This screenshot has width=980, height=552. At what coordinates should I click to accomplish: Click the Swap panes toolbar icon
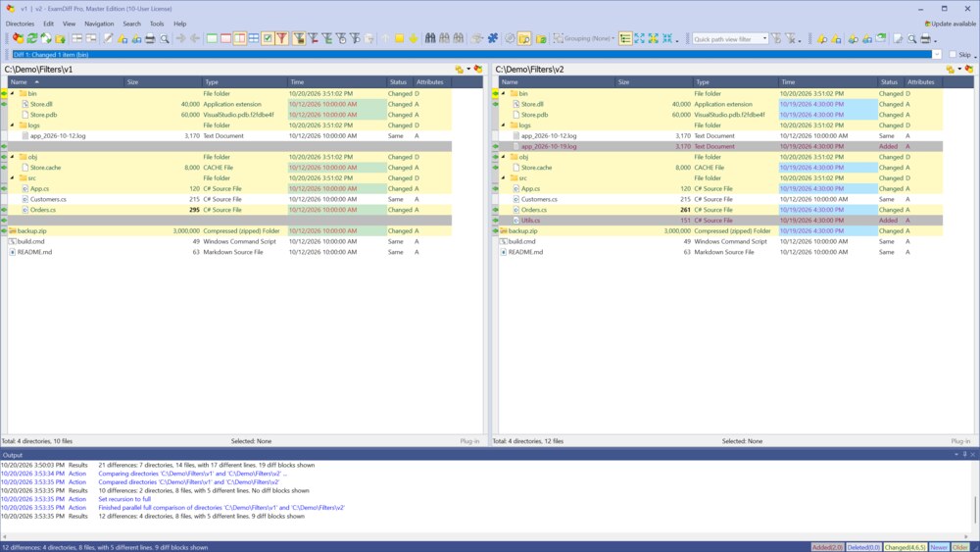[x=46, y=39]
